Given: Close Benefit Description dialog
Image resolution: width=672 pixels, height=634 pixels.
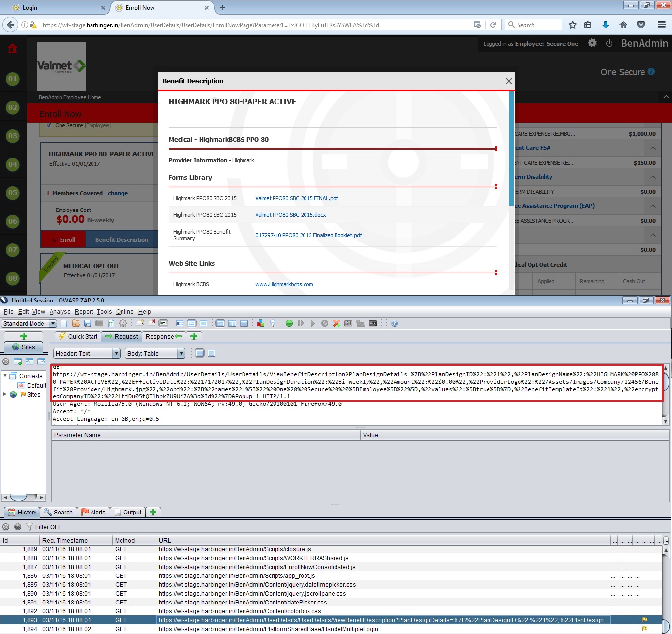Looking at the screenshot, I should coord(509,81).
